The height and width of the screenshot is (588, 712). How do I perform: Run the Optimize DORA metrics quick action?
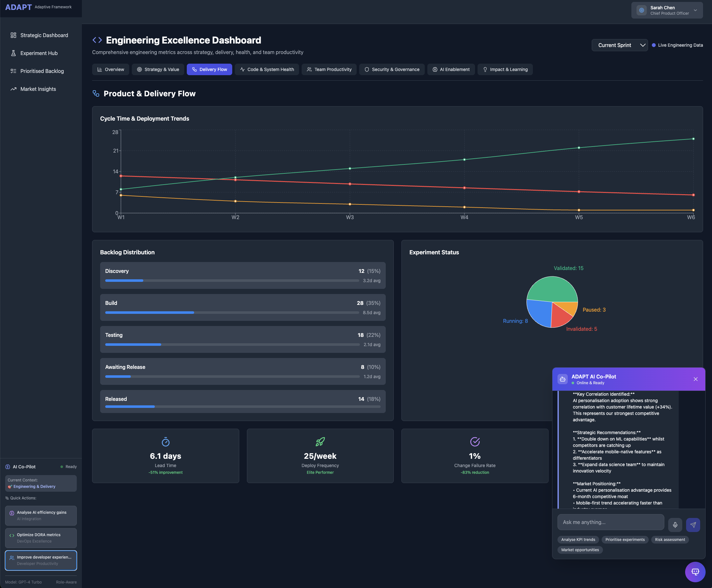point(41,538)
